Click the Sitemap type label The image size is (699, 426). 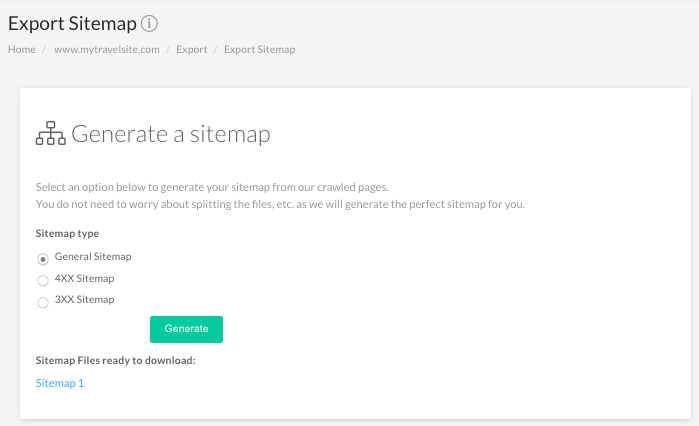pos(67,233)
